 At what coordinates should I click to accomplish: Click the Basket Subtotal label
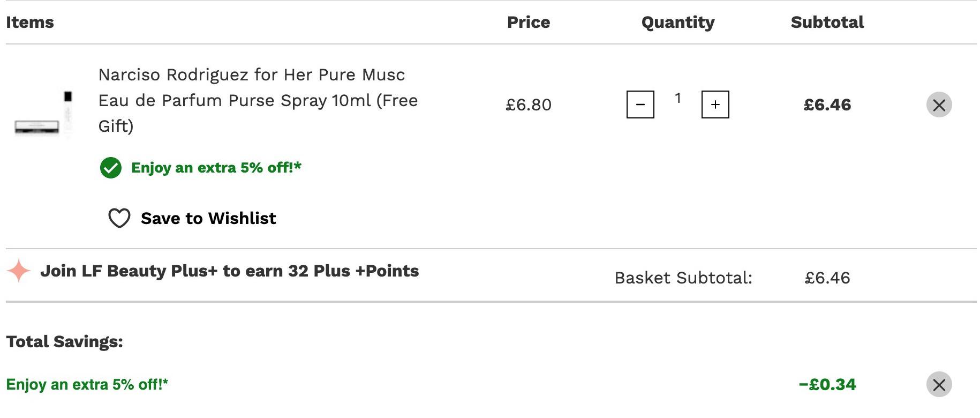pos(683,278)
